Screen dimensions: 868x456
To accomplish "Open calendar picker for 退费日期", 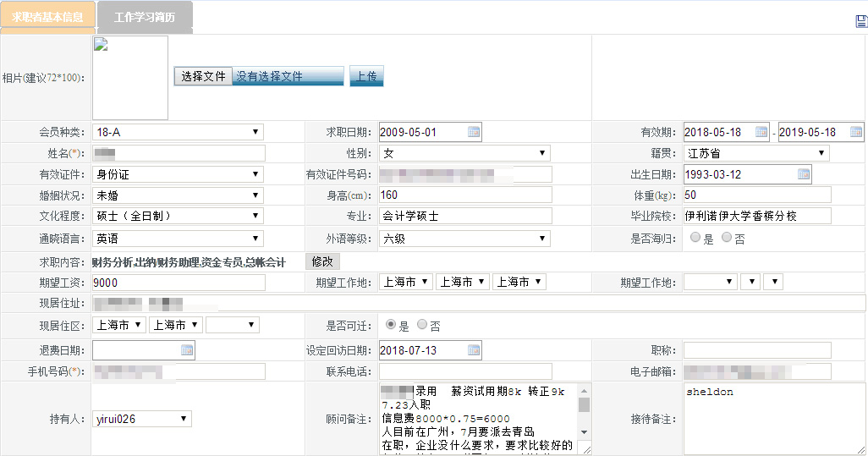I will [187, 349].
